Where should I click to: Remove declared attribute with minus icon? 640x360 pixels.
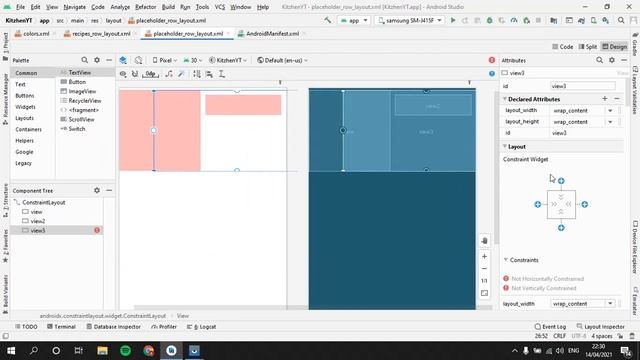pyautogui.click(x=617, y=99)
